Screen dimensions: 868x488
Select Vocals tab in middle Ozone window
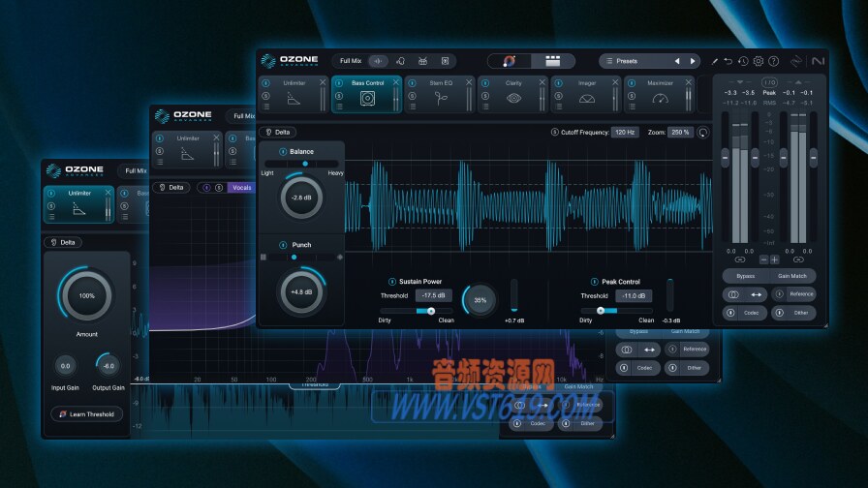tap(241, 188)
